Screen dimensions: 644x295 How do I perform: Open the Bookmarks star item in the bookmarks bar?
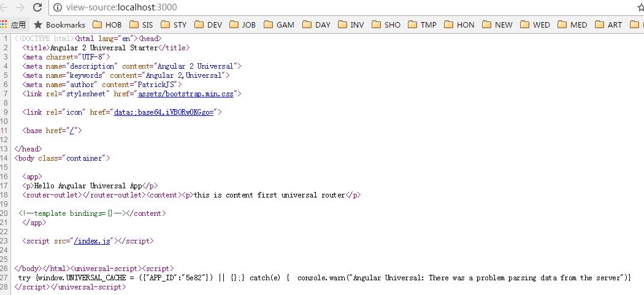pos(59,25)
